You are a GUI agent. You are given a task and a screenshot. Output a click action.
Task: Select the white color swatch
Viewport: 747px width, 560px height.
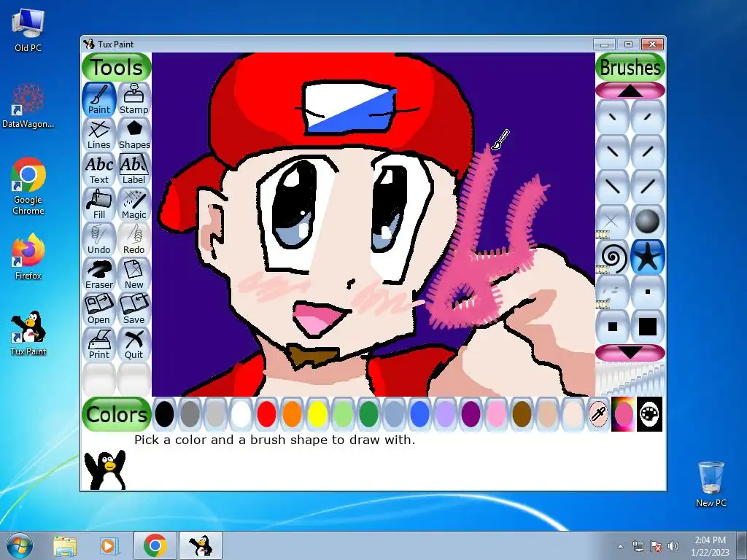point(241,414)
